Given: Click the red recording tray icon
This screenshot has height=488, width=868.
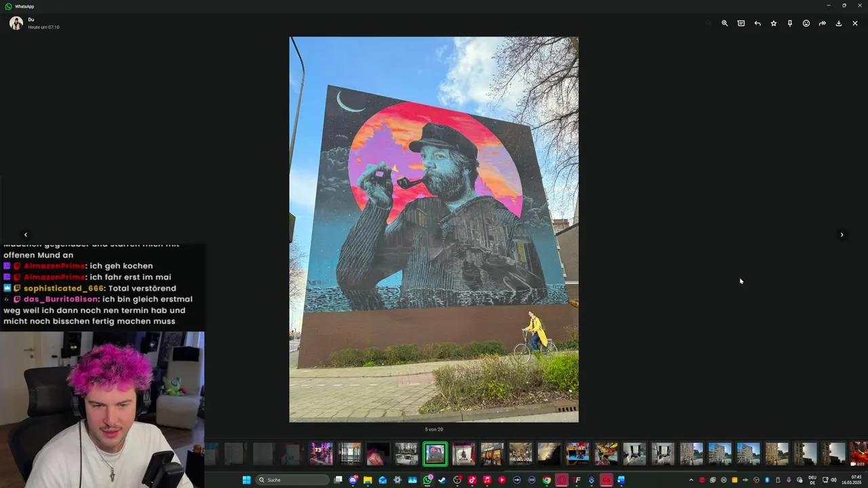Looking at the screenshot, I should point(702,480).
